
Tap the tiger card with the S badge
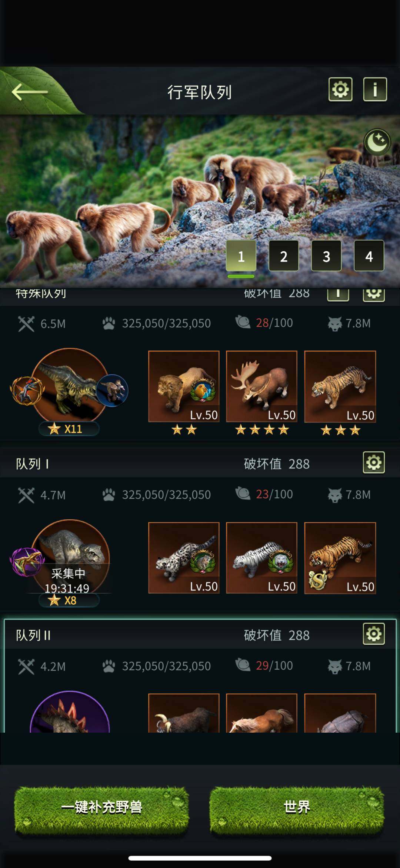340,558
